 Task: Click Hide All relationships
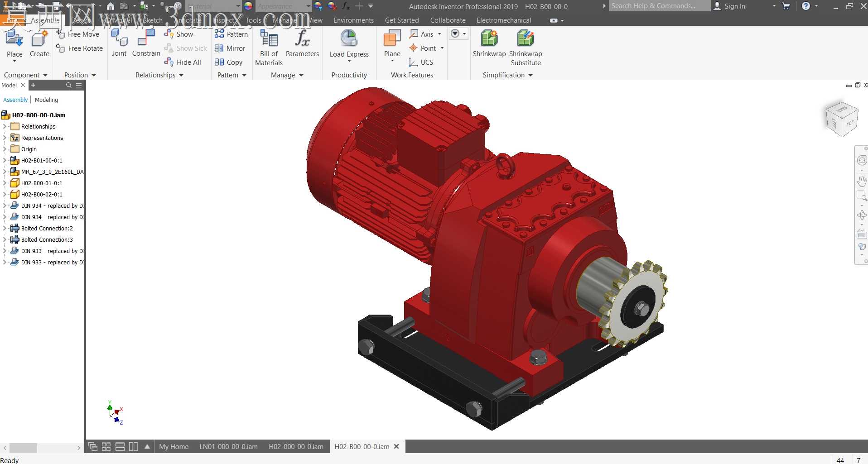coord(183,62)
